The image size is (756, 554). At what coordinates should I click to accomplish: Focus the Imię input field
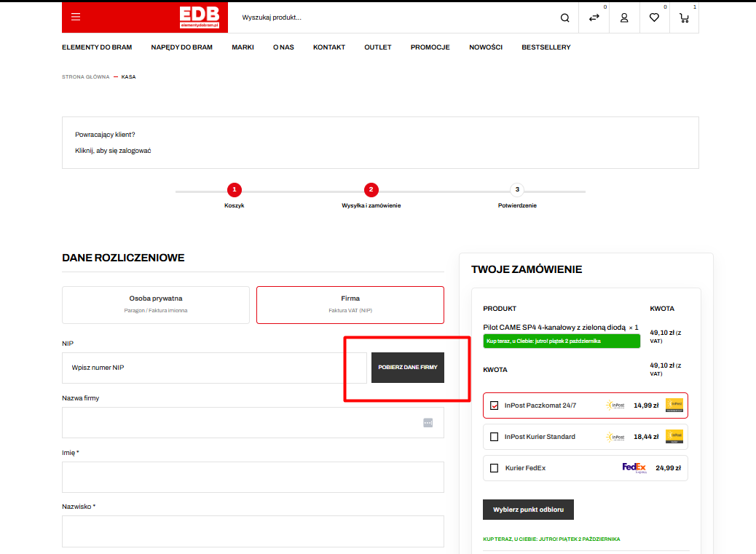[253, 478]
